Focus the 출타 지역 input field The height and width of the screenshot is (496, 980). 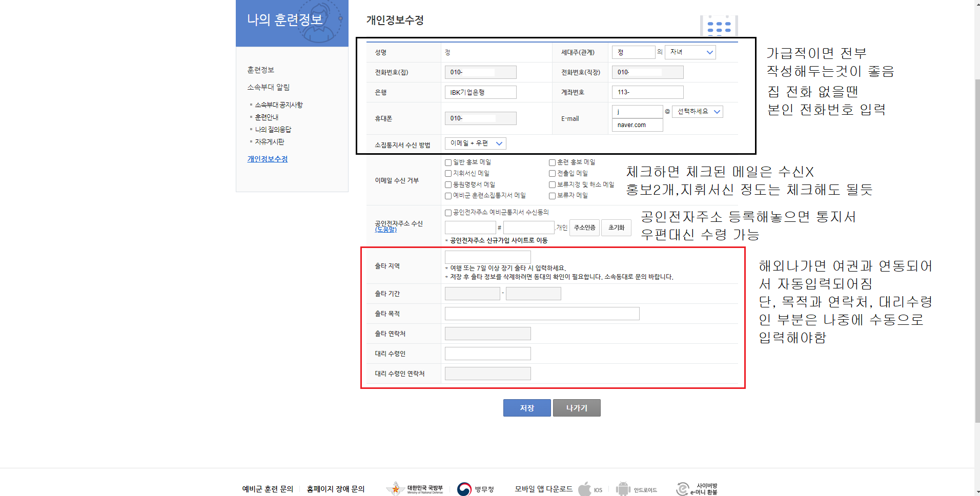pos(488,257)
